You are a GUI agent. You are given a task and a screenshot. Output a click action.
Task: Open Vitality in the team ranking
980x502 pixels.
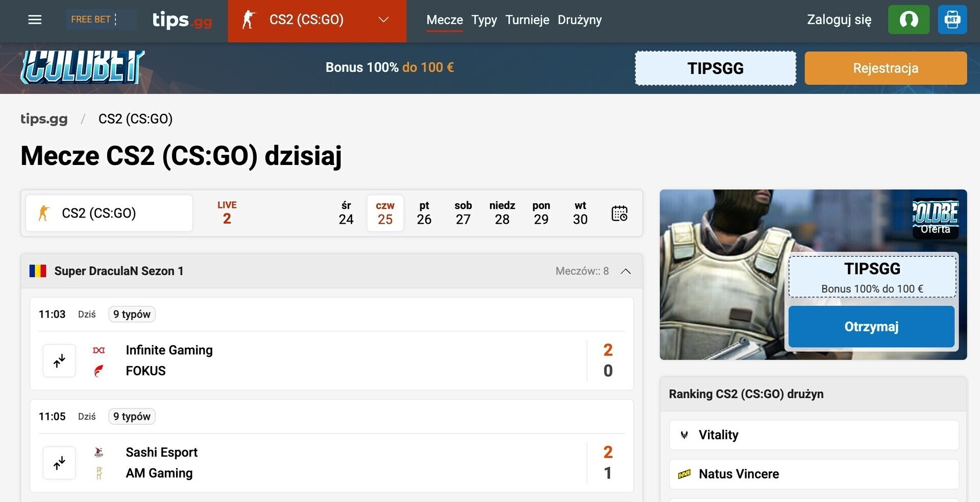click(x=814, y=435)
